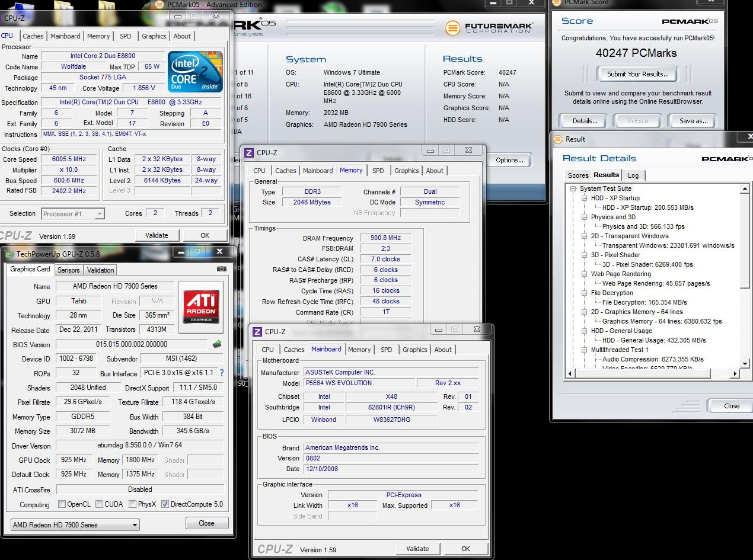Click the GPU-Z title bar app icon

pyautogui.click(x=9, y=254)
